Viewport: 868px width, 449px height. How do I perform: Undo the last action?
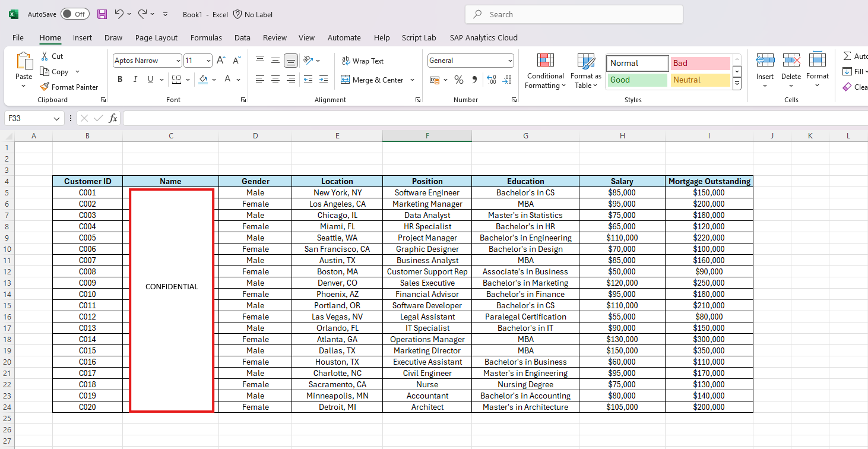pos(119,14)
